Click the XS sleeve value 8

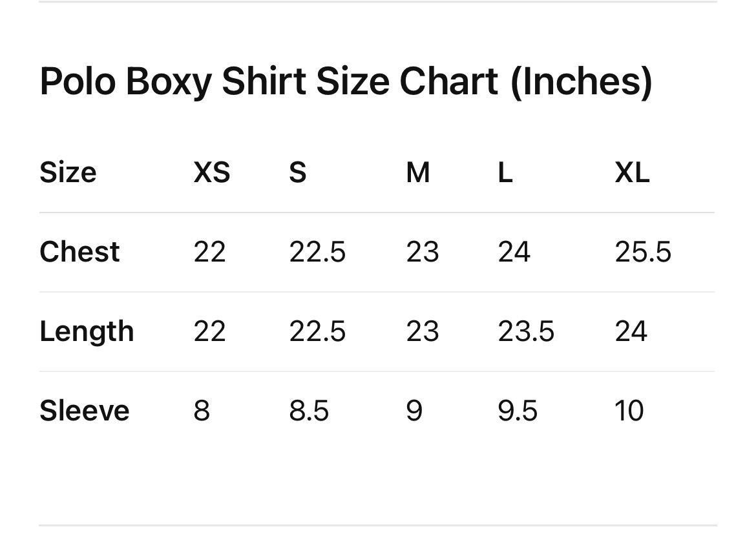pyautogui.click(x=202, y=411)
